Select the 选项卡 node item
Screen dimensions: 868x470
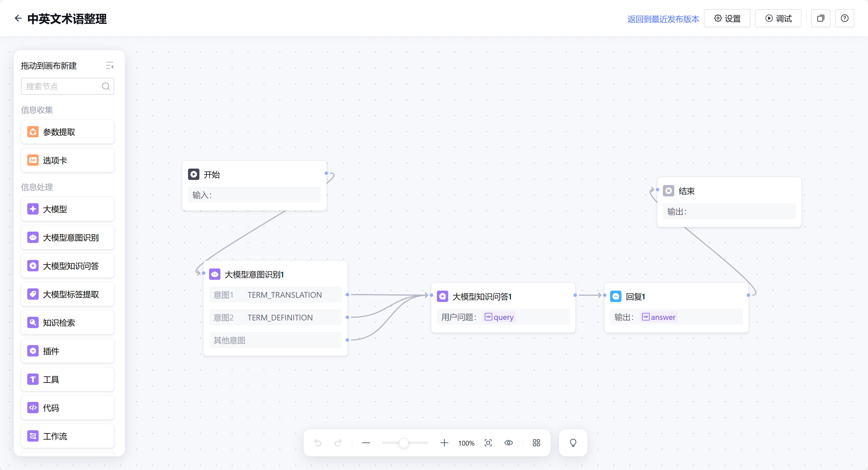pos(67,160)
